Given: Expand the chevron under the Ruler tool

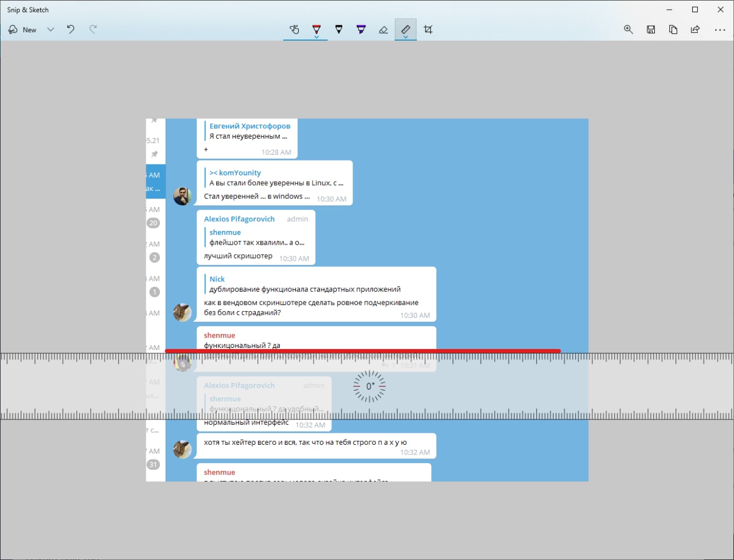Looking at the screenshot, I should pos(405,37).
